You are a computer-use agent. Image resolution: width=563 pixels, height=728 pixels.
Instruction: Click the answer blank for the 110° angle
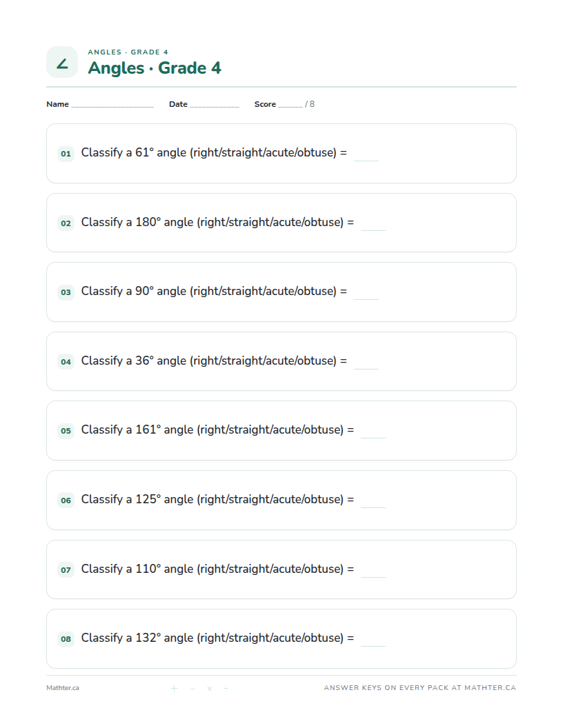pyautogui.click(x=373, y=576)
